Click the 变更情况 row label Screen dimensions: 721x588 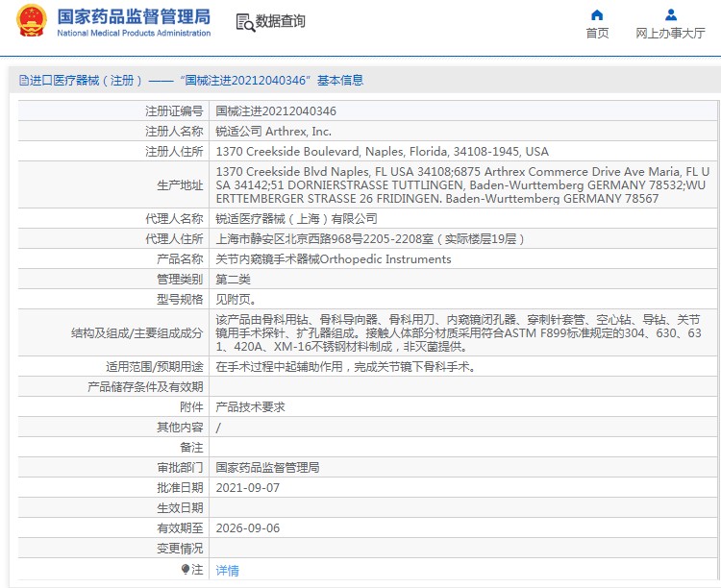181,549
